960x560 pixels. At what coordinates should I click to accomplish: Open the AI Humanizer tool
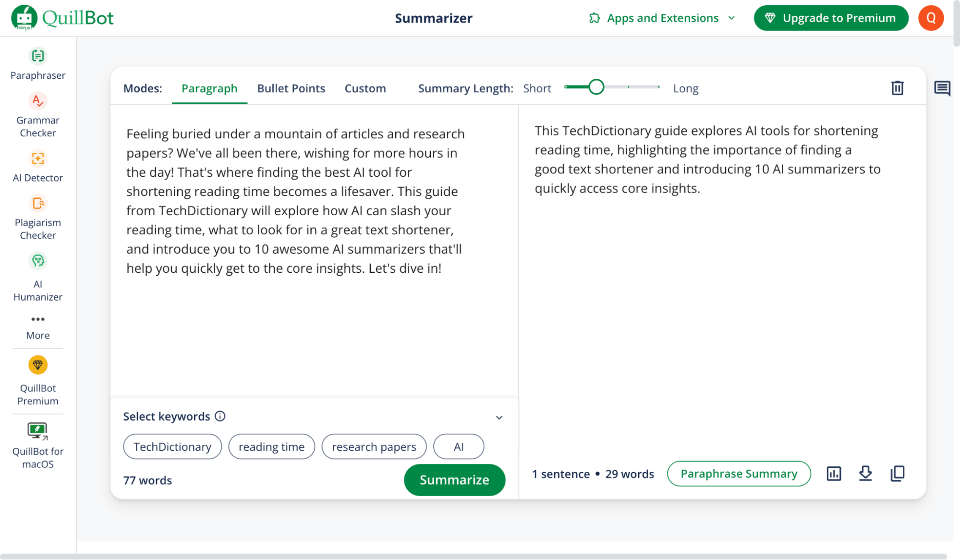click(x=38, y=277)
